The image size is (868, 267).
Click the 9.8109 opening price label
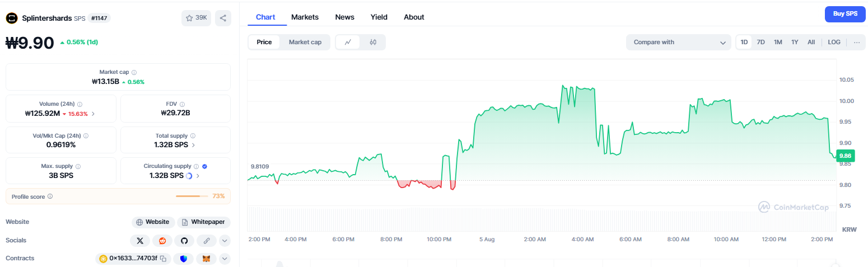coord(260,166)
